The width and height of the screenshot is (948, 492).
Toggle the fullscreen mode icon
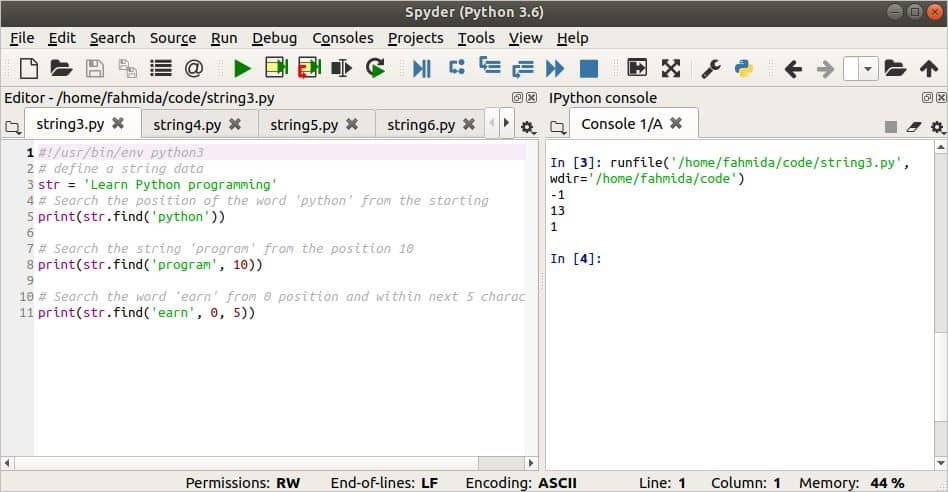[670, 68]
